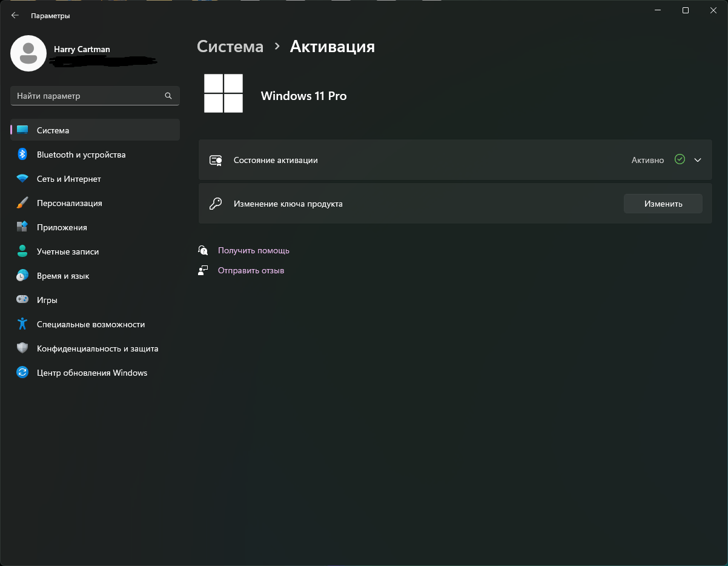The width and height of the screenshot is (728, 566).
Task: Go back using the arrow icon
Action: click(15, 16)
